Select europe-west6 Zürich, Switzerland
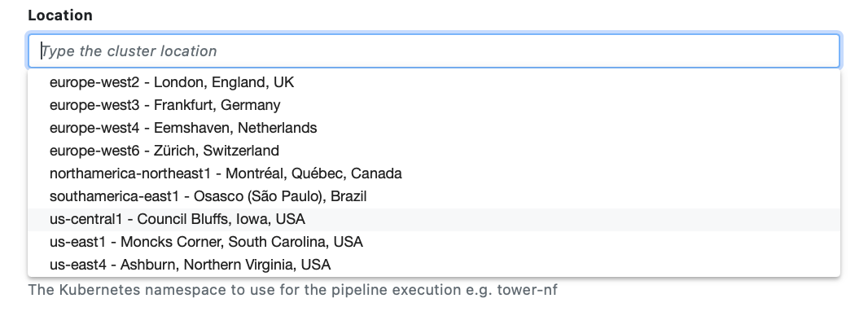 tap(434, 151)
